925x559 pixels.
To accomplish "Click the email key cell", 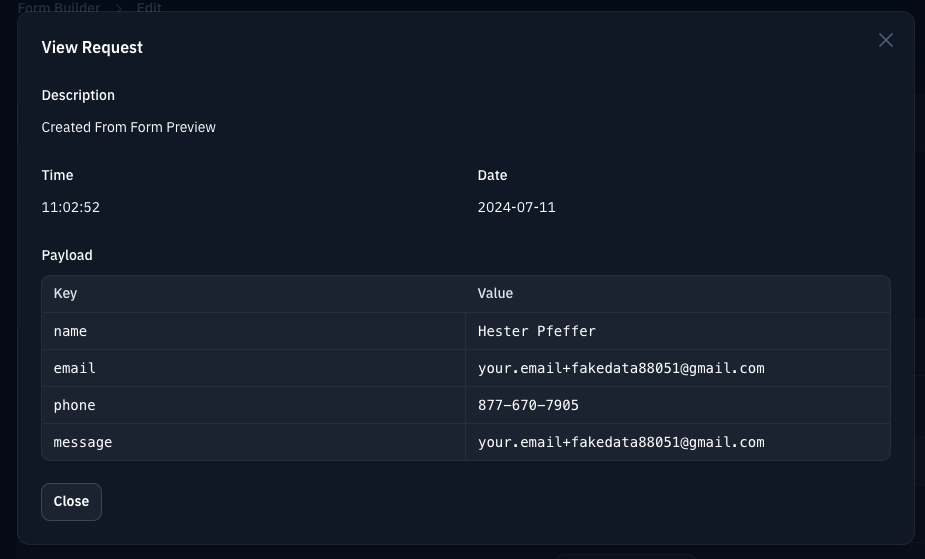I will pos(254,369).
